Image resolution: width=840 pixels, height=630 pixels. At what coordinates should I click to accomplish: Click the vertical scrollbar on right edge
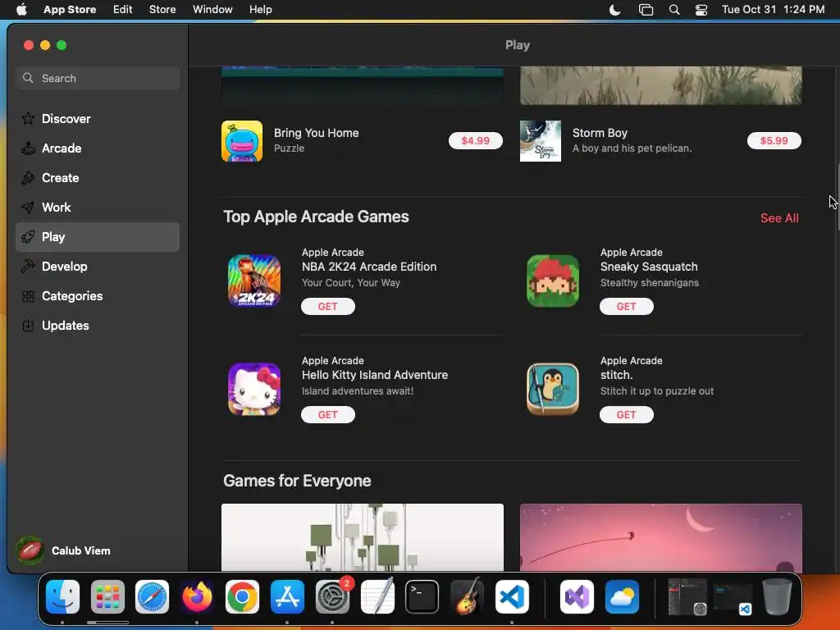tap(837, 195)
